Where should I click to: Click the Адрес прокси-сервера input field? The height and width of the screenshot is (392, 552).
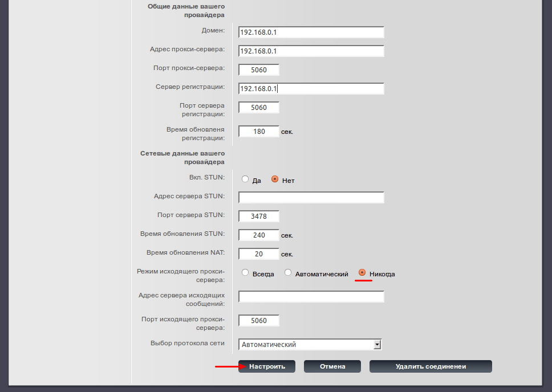[311, 51]
